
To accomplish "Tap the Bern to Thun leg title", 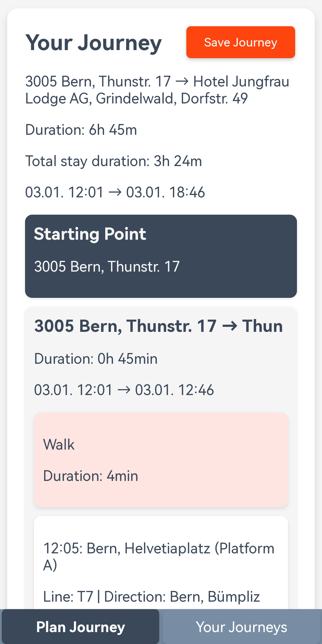I will pos(158,326).
